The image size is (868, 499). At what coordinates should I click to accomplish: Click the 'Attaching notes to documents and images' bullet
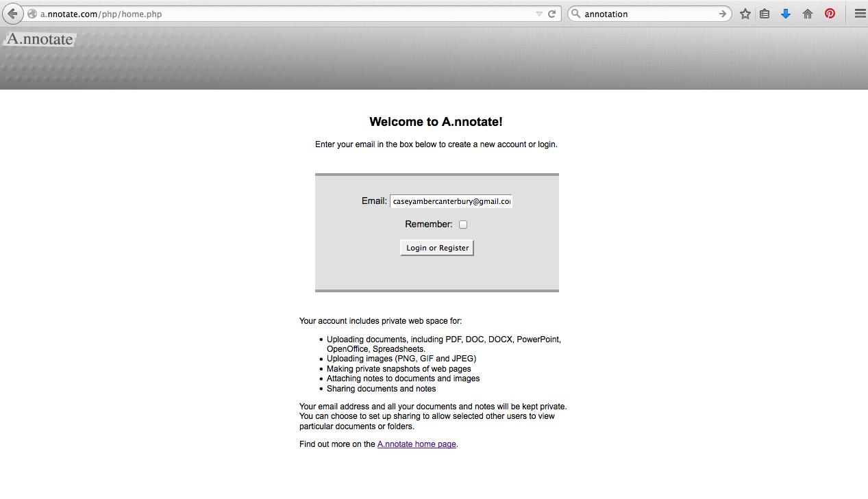click(x=403, y=379)
